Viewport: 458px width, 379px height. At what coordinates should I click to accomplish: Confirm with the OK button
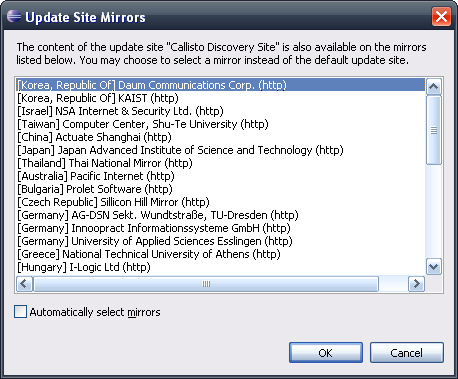326,353
